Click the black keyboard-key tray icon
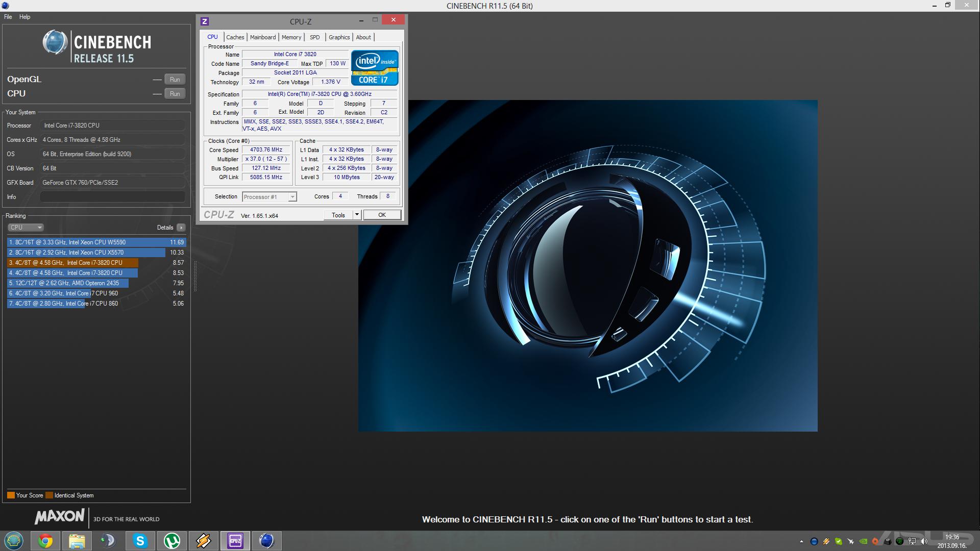 pyautogui.click(x=888, y=541)
